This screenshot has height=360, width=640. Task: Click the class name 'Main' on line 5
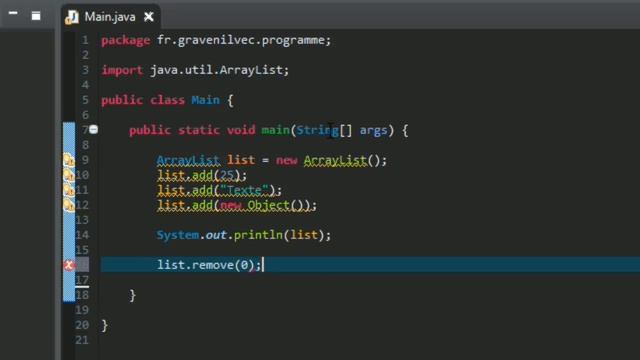(205, 100)
